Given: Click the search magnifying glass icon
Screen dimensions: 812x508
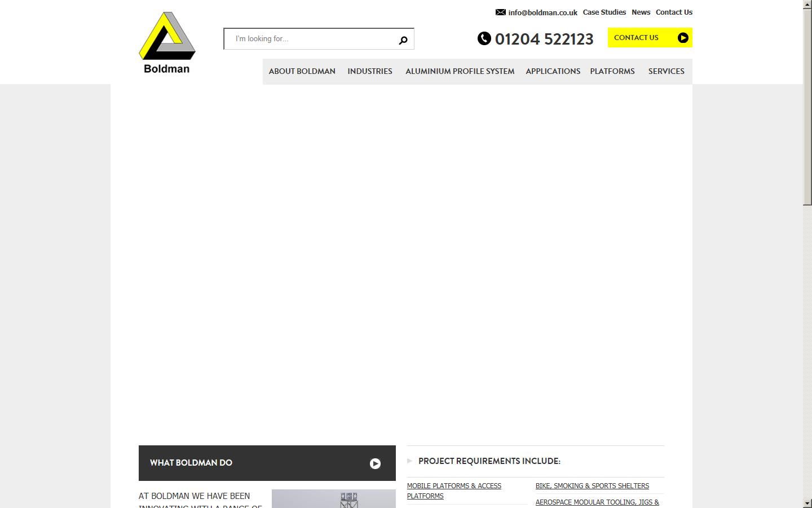Looking at the screenshot, I should 403,40.
